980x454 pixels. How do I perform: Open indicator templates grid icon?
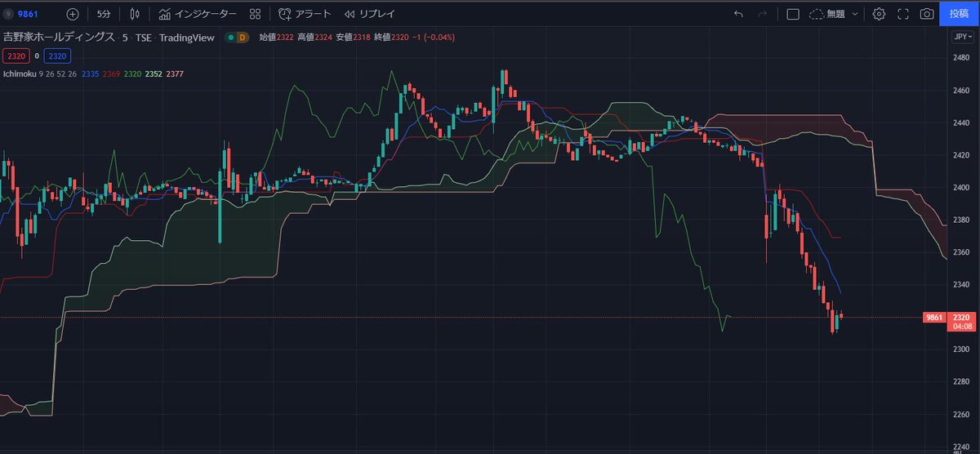click(256, 14)
